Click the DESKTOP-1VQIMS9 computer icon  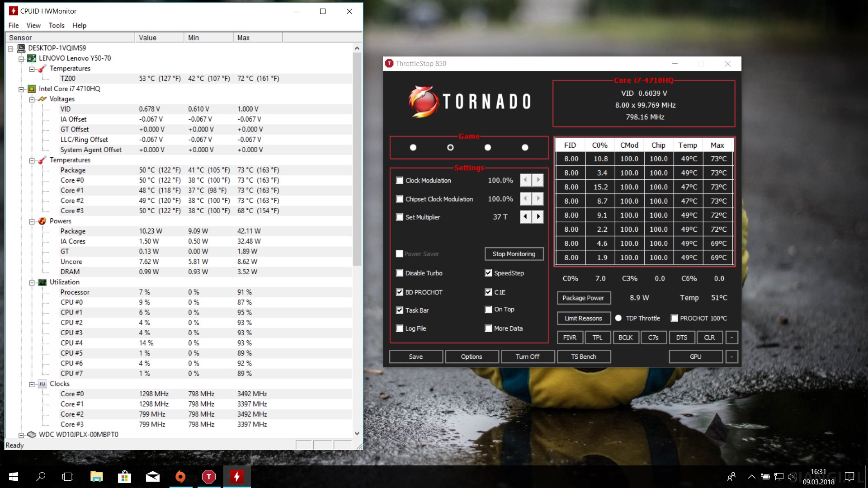(x=21, y=48)
